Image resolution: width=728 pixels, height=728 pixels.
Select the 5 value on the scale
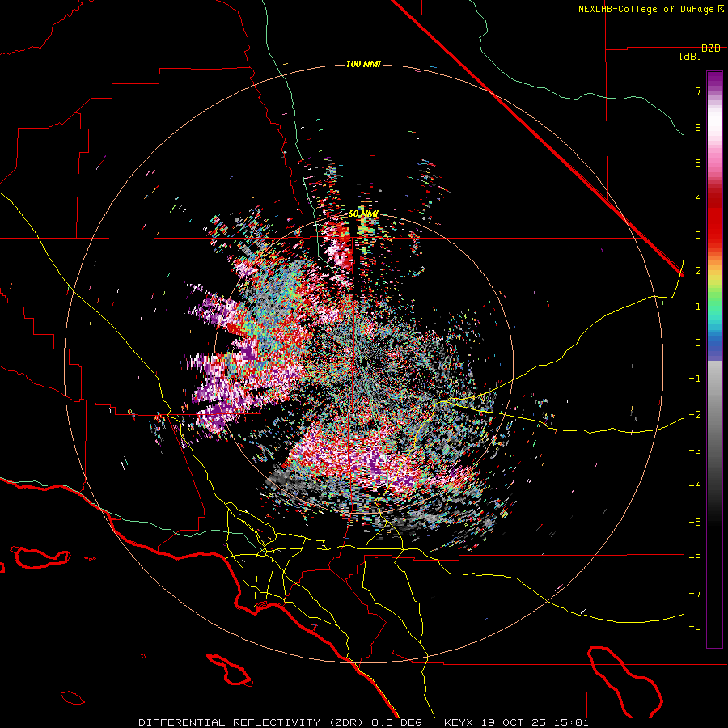(698, 163)
